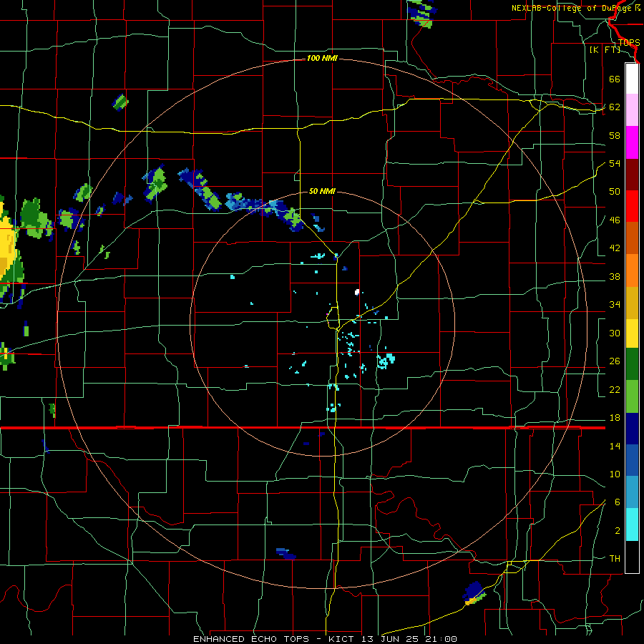644x644 pixels.
Task: Click the '62' legend value
Action: point(615,107)
